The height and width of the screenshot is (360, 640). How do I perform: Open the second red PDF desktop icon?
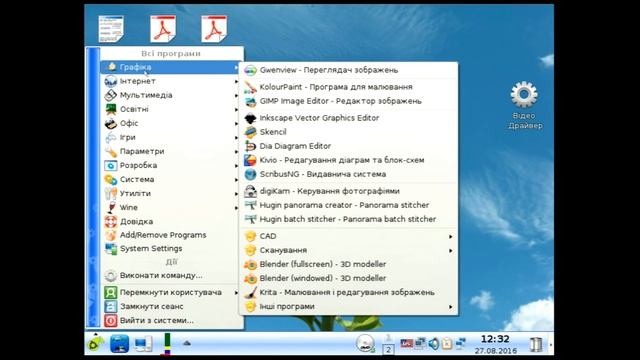coord(214,29)
